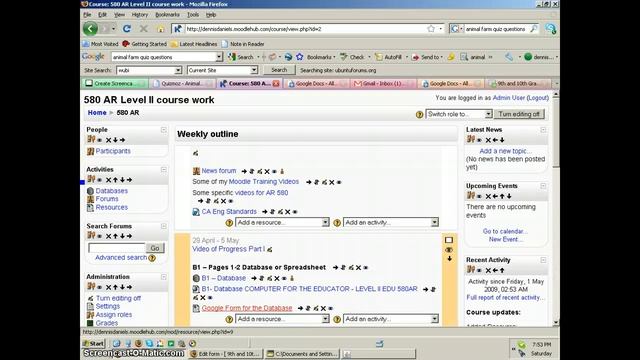Viewport: 640px width, 360px height.
Task: Open help for Switch role to
Action: click(419, 115)
